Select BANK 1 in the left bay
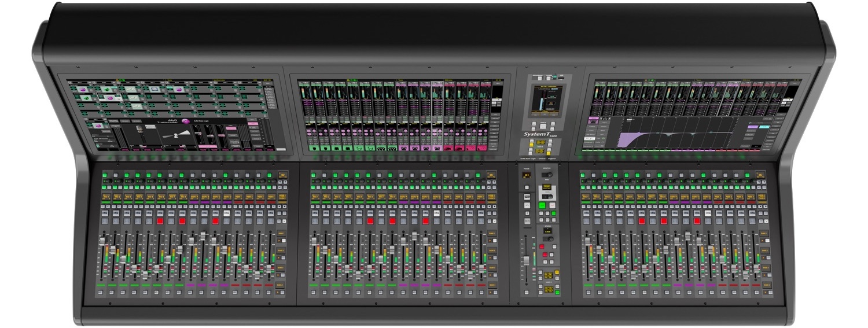 pos(281,233)
